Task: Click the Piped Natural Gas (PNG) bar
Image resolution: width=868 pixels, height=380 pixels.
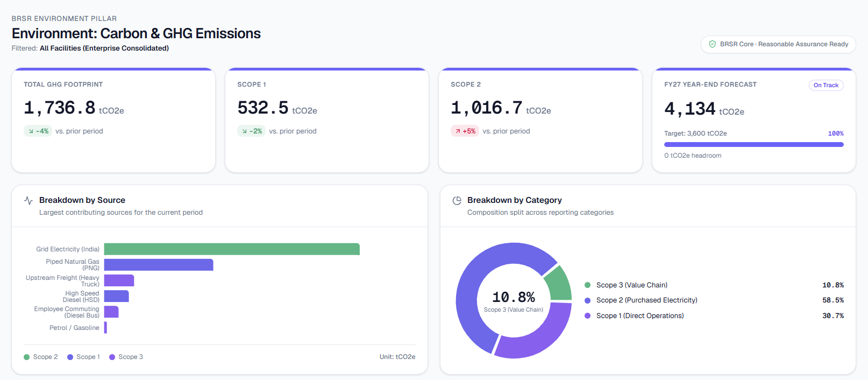Action: click(159, 265)
